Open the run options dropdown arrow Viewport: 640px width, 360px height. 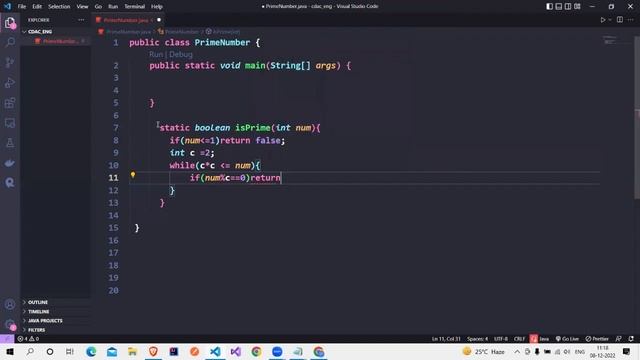610,20
